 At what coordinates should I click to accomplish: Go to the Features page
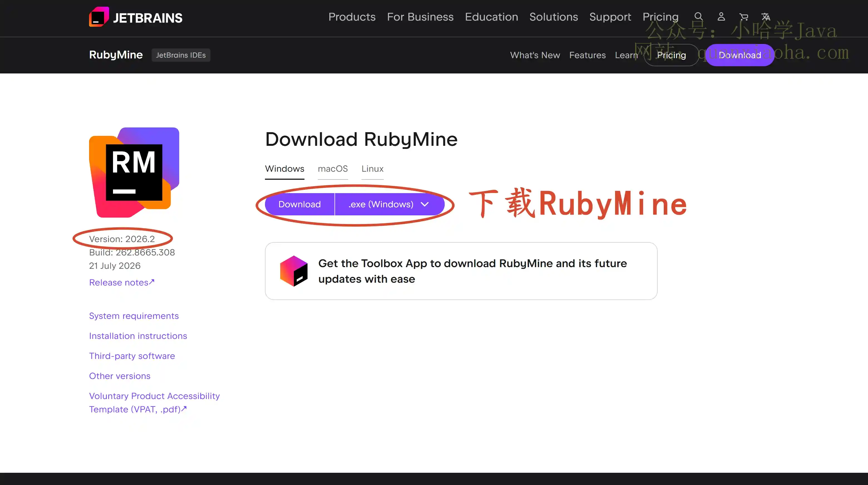pos(587,55)
